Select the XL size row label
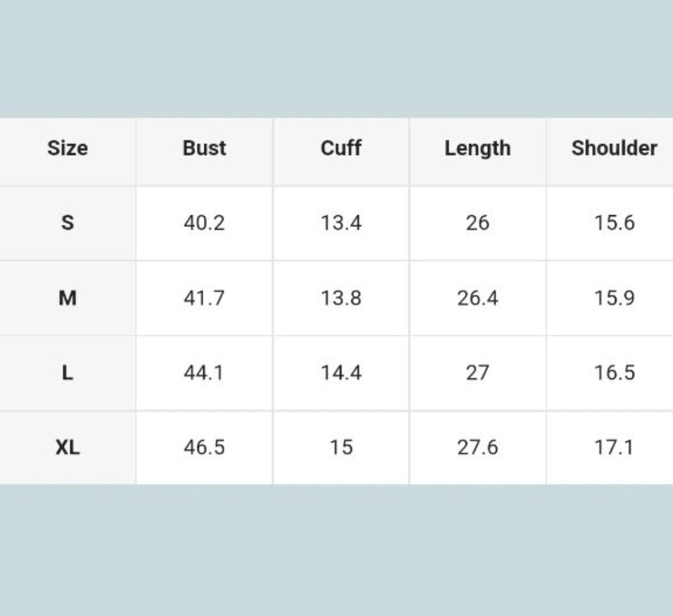 (x=67, y=447)
